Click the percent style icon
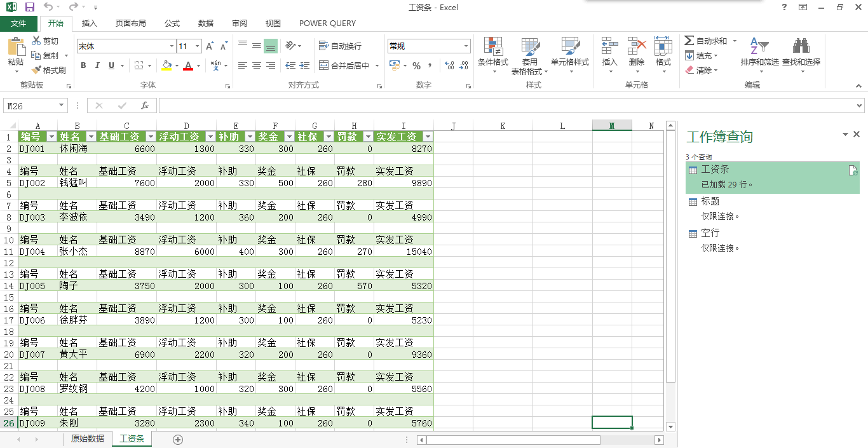 pos(416,65)
